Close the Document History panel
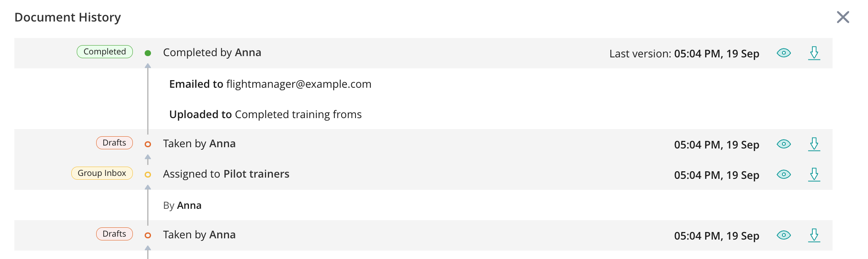This screenshot has height=259, width=868. point(843,17)
